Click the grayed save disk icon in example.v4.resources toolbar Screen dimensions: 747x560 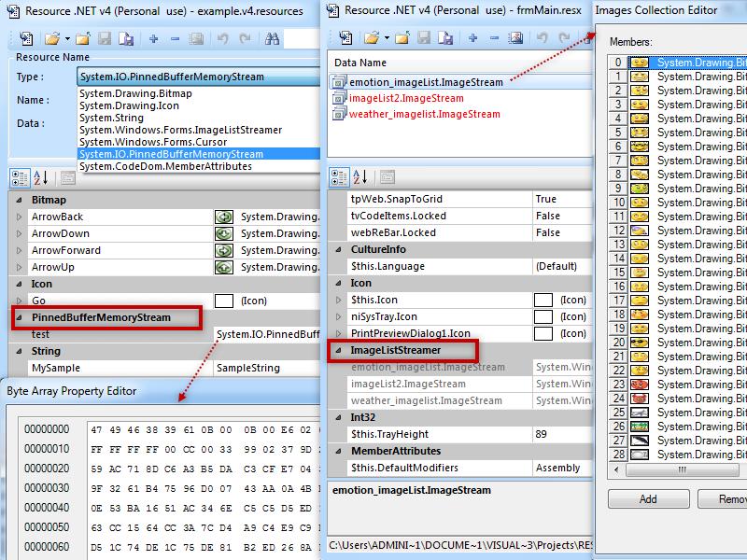105,39
